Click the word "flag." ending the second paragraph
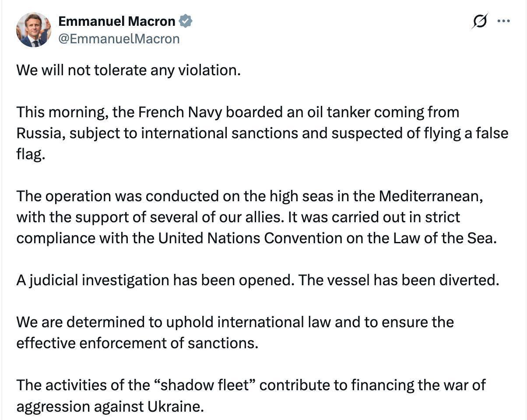This screenshot has width=527, height=420. coord(31,154)
